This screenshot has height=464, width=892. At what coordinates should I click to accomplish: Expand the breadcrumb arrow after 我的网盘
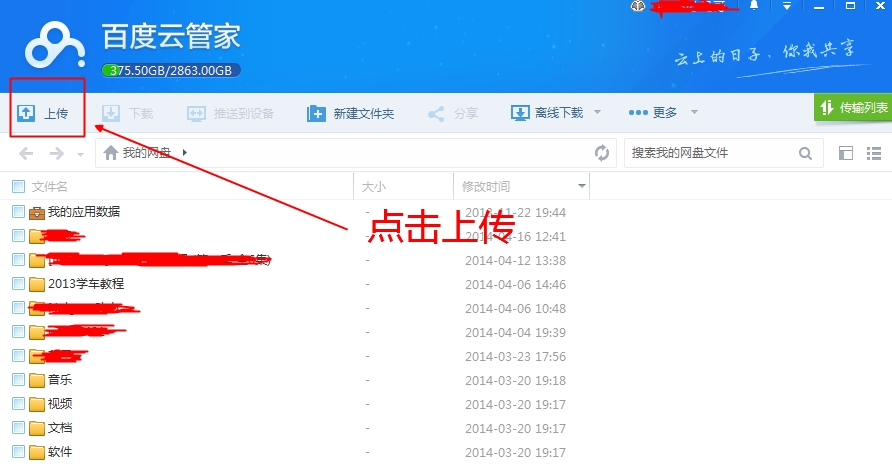click(185, 152)
